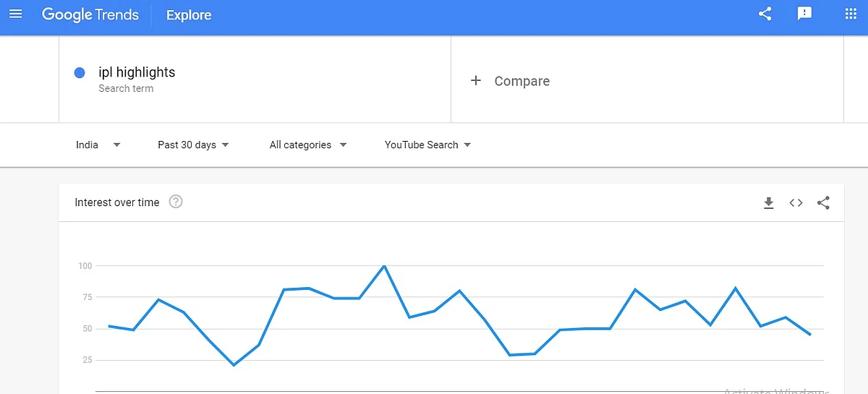Share page using header share icon
The image size is (868, 394).
(765, 14)
